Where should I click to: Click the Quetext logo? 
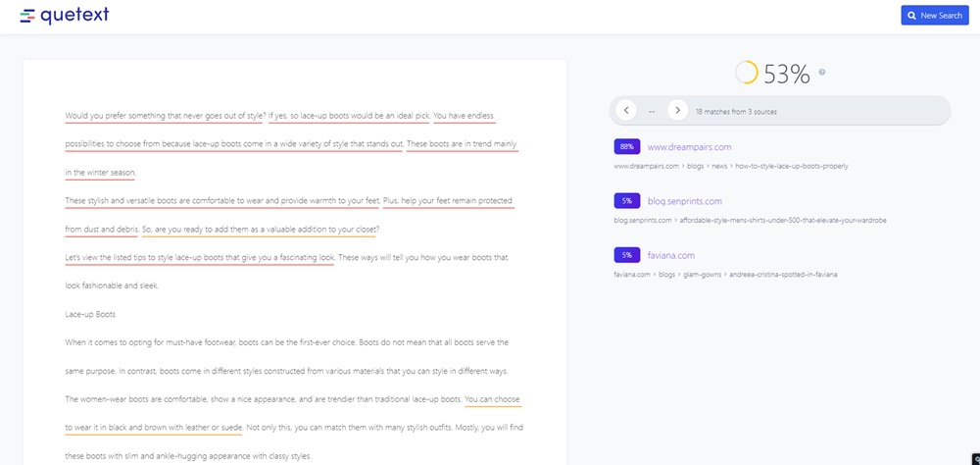[65, 16]
